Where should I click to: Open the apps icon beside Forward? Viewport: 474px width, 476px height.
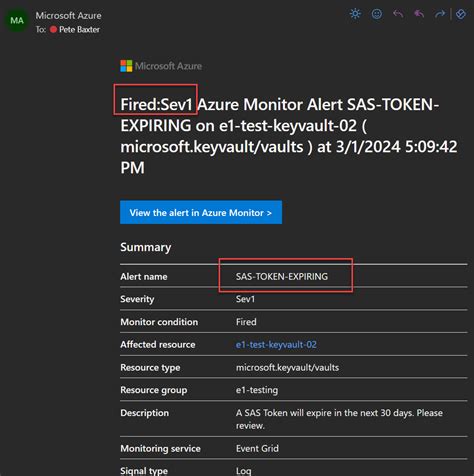(x=461, y=14)
